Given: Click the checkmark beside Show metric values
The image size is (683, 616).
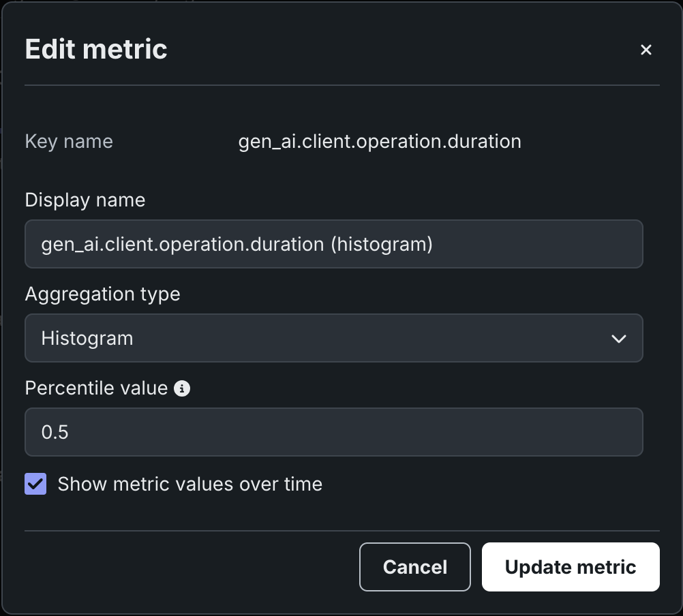Looking at the screenshot, I should [35, 484].
